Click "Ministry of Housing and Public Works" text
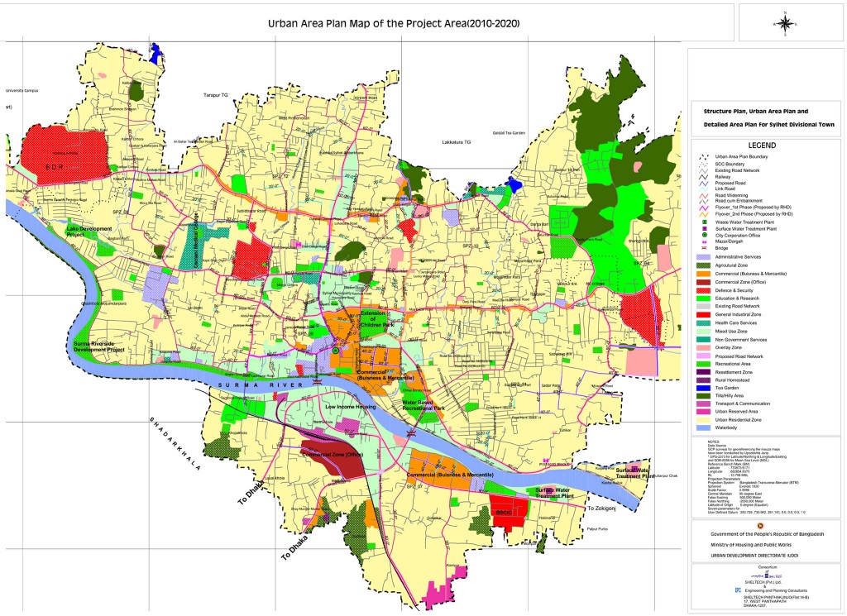The width and height of the screenshot is (847, 616). coord(750,545)
